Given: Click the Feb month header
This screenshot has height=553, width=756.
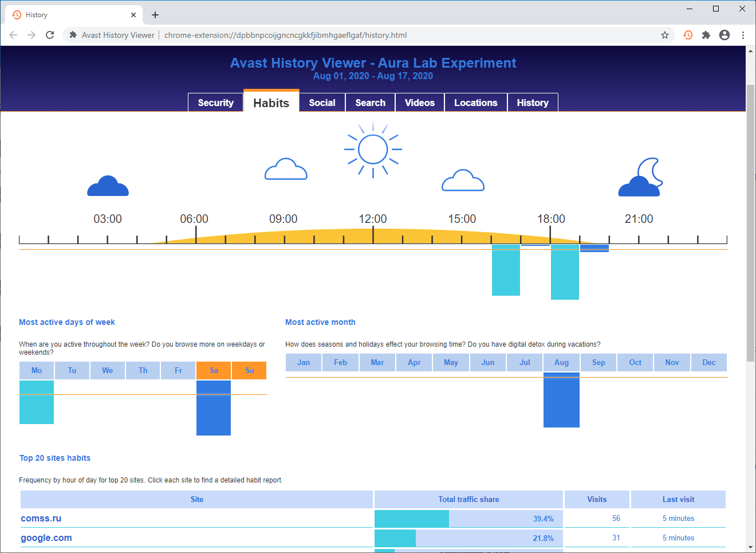Looking at the screenshot, I should coord(341,362).
